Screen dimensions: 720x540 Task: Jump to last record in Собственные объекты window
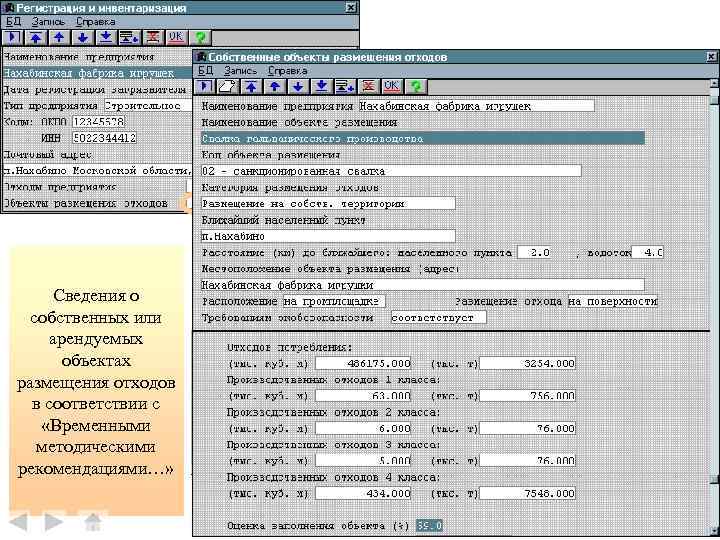coord(321,86)
